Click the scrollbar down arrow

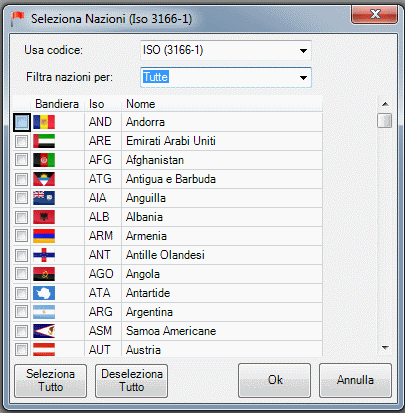385,348
